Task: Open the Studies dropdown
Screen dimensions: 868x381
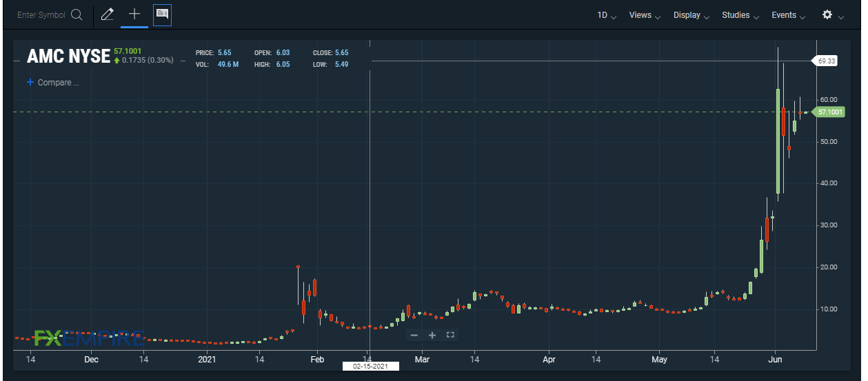Action: (x=740, y=15)
